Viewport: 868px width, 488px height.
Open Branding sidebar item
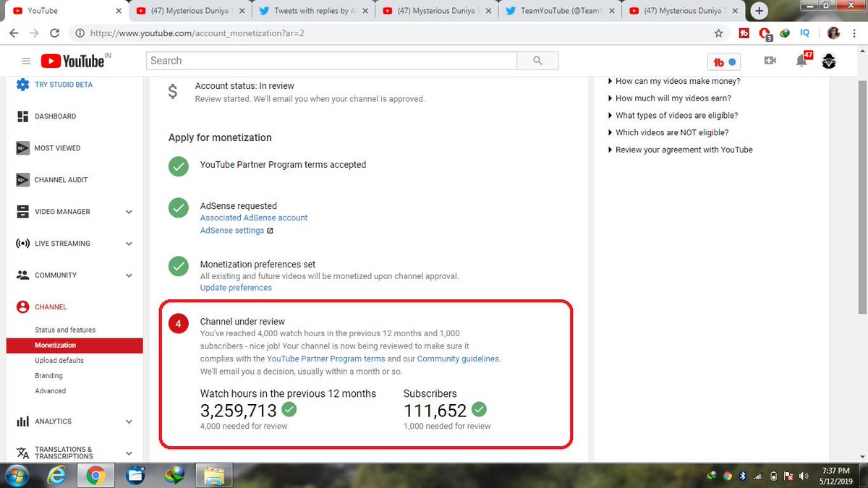(x=48, y=376)
